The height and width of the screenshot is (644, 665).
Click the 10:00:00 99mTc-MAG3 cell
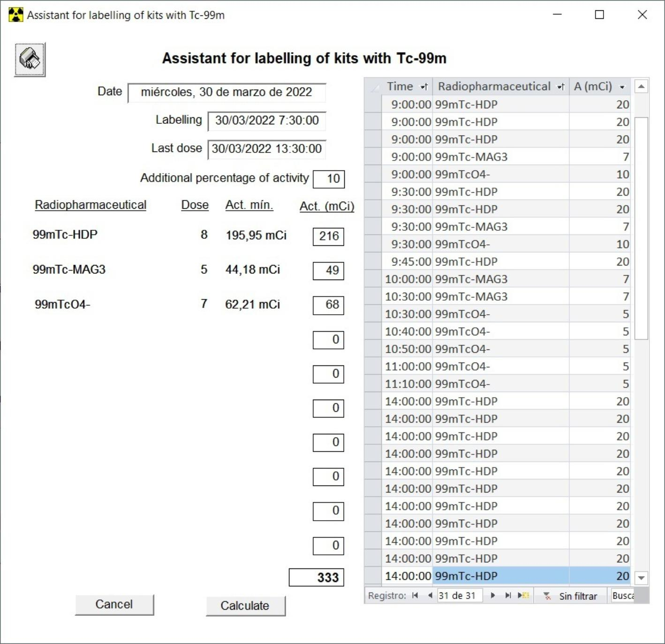coord(501,279)
